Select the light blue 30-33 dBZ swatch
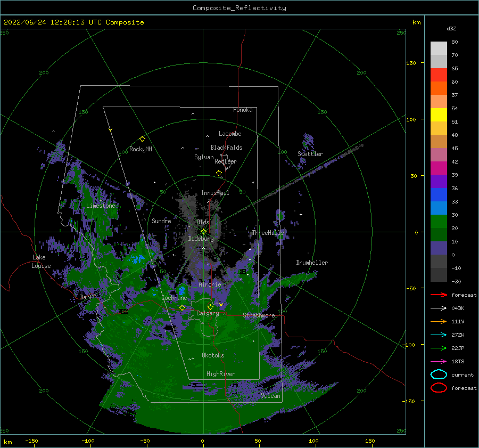Image resolution: width=479 pixels, height=448 pixels. coord(439,208)
